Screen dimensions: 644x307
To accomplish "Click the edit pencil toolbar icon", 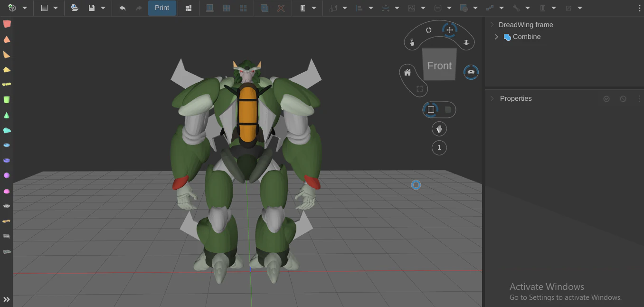I will [x=568, y=8].
